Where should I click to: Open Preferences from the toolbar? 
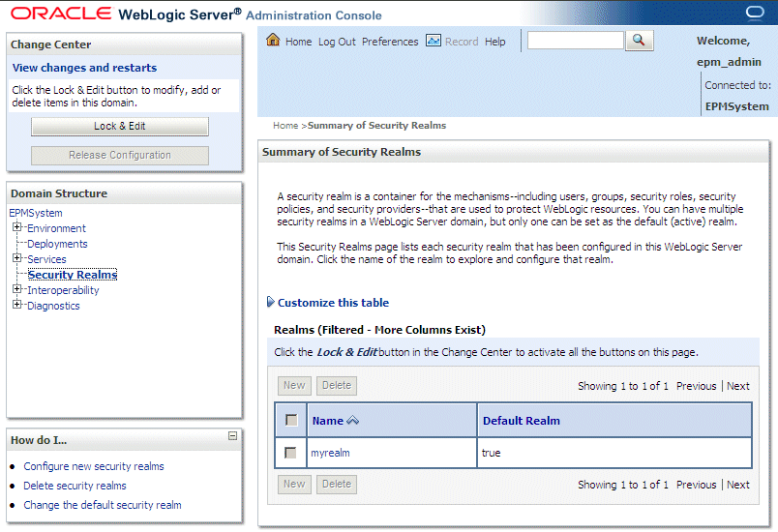[x=390, y=42]
